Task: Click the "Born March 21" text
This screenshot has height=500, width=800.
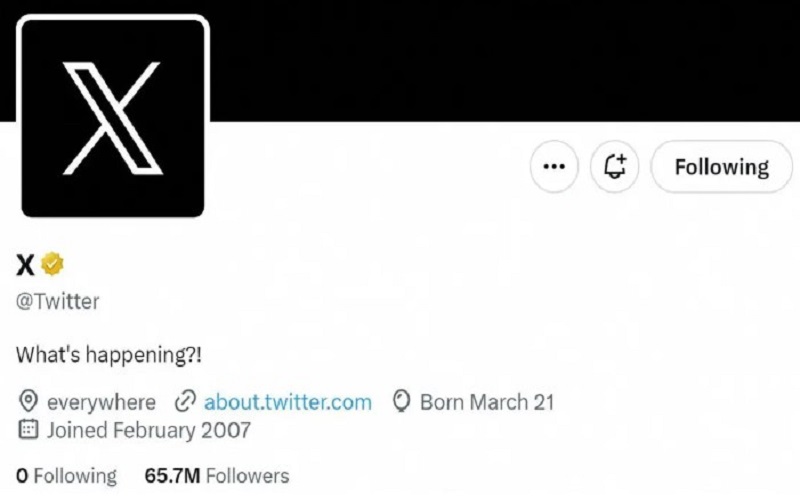Action: coord(486,403)
